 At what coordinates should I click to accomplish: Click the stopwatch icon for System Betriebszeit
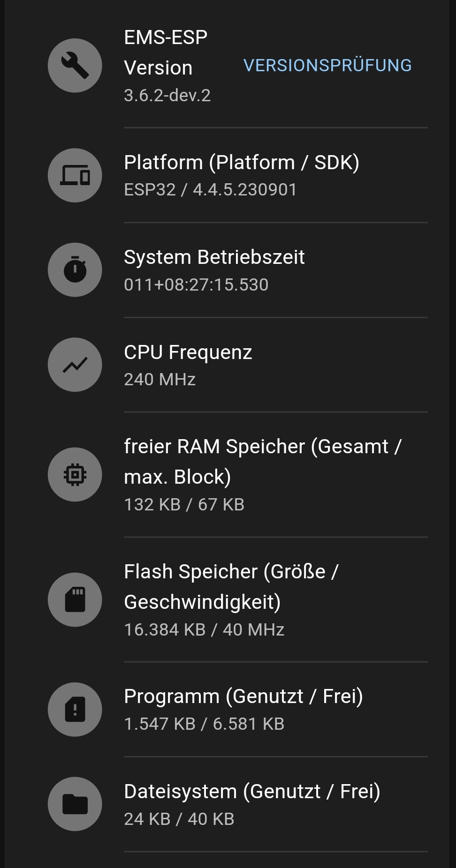(x=75, y=270)
